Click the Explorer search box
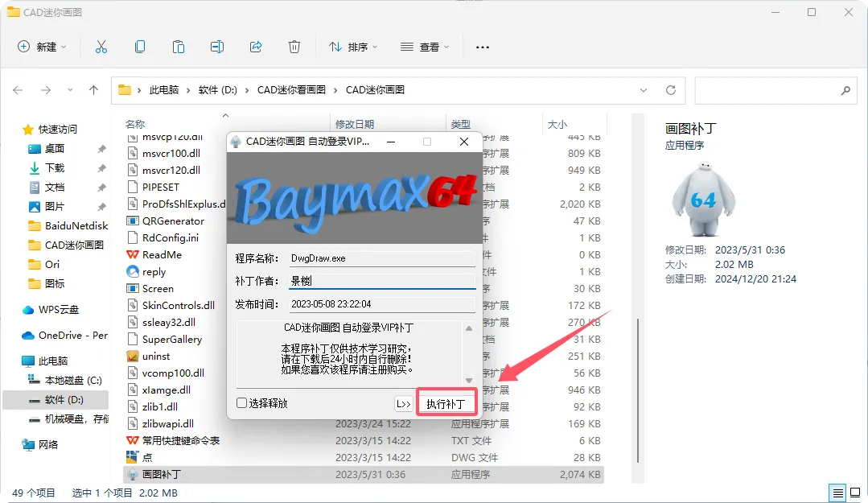The height and width of the screenshot is (503, 868). pos(775,90)
